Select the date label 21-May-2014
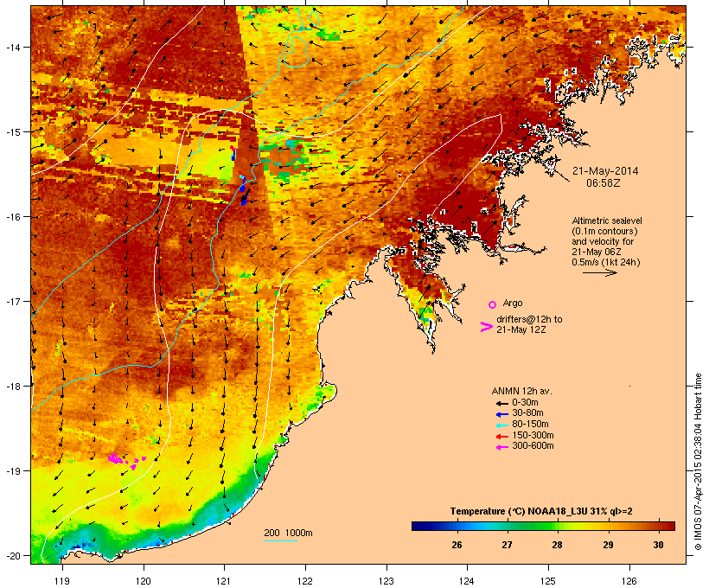 tap(605, 171)
